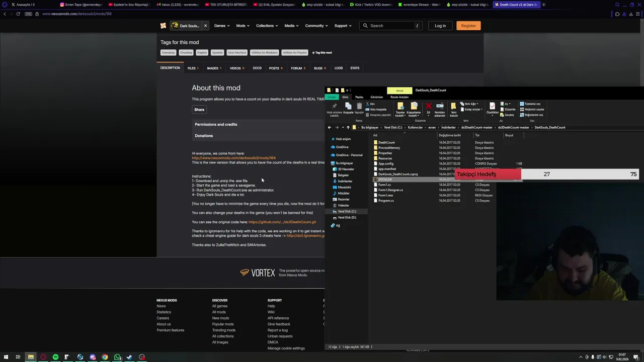644x362 pixels.
Task: Click Düzenle (edit) in the ribbon
Action: [x=509, y=110]
